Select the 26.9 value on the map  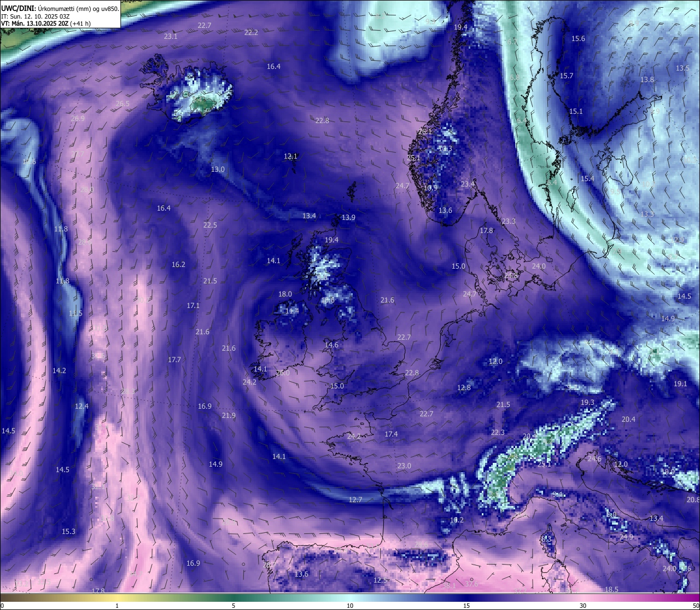[x=78, y=118]
